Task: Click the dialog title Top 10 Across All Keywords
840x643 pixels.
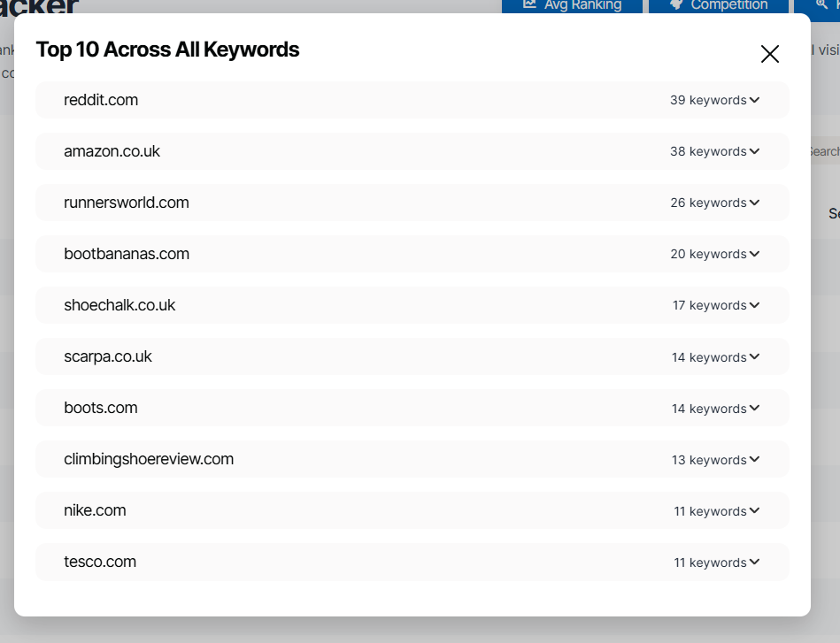Action: coord(167,50)
